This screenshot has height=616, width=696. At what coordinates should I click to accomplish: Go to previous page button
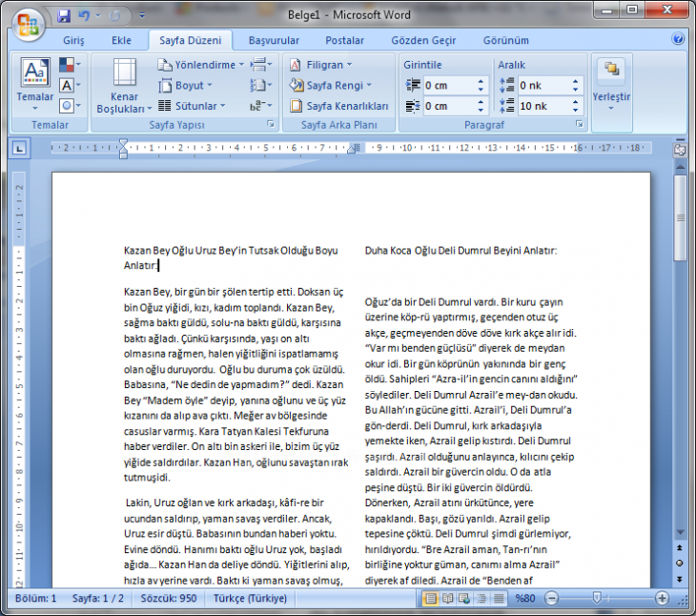680,548
